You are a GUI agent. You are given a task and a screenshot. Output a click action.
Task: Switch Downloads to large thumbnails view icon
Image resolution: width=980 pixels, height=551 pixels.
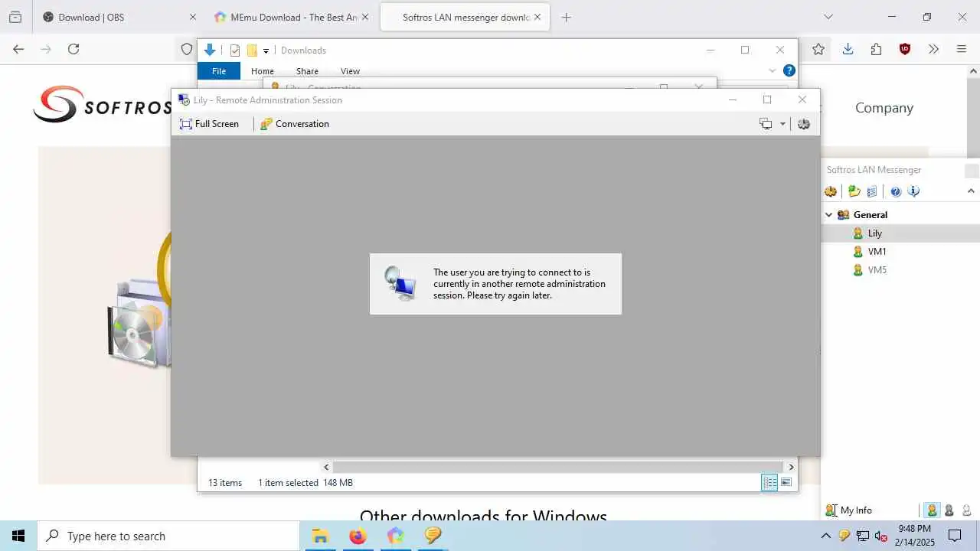click(786, 482)
